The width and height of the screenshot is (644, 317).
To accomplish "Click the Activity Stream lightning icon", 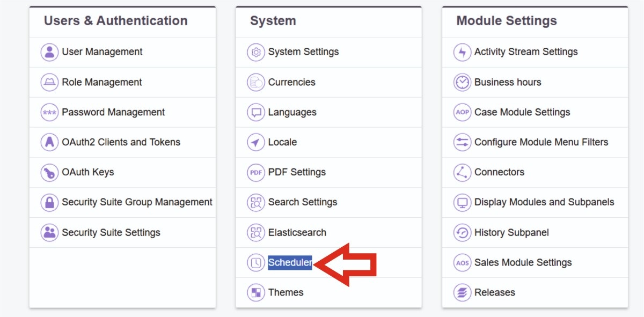I will pyautogui.click(x=462, y=52).
